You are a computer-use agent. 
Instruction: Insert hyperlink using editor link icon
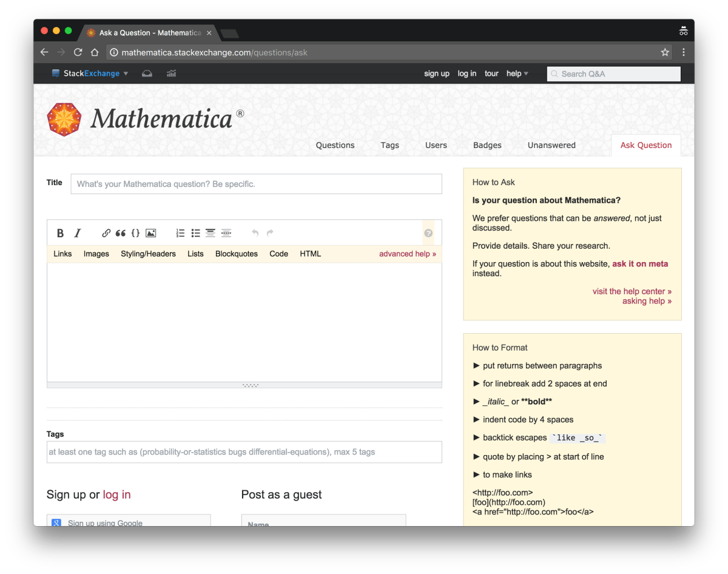tap(106, 233)
